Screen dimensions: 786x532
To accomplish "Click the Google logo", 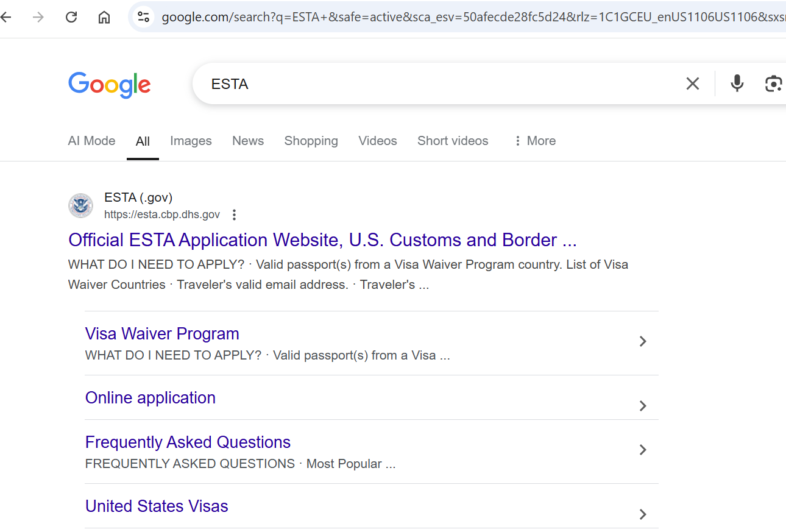I will 110,85.
